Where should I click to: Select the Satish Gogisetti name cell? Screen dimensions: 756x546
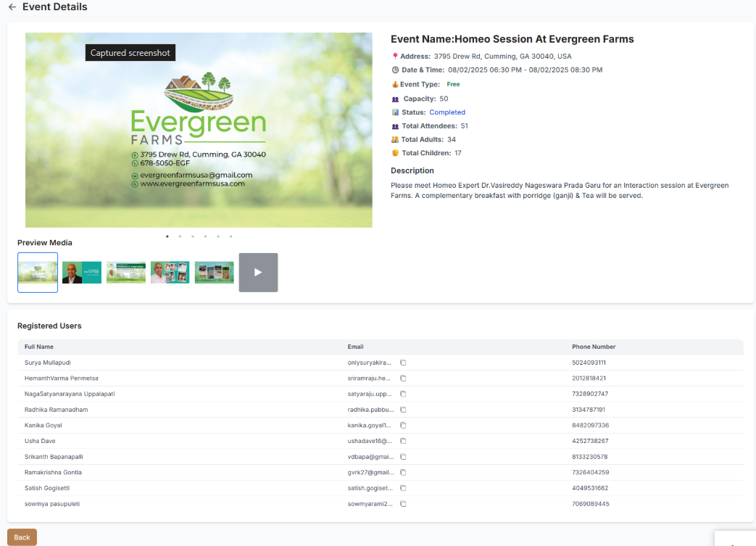click(47, 488)
